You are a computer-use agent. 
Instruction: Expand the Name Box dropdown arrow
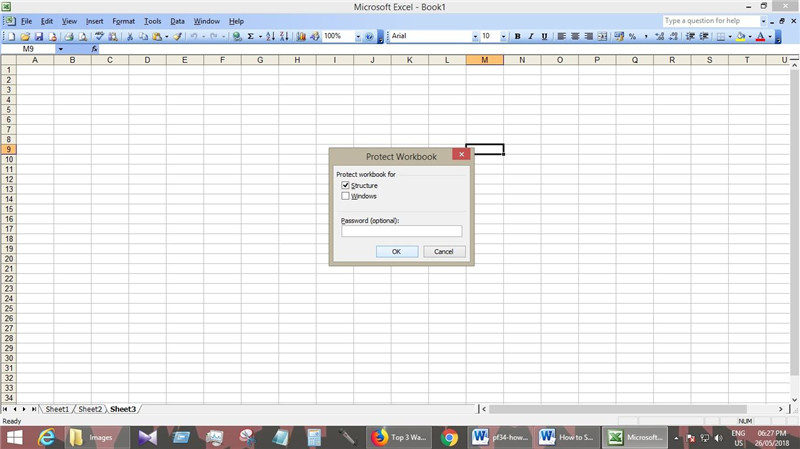pos(60,49)
